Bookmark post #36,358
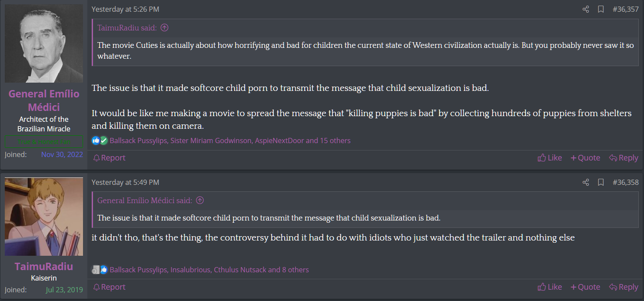The image size is (644, 301). [x=601, y=182]
